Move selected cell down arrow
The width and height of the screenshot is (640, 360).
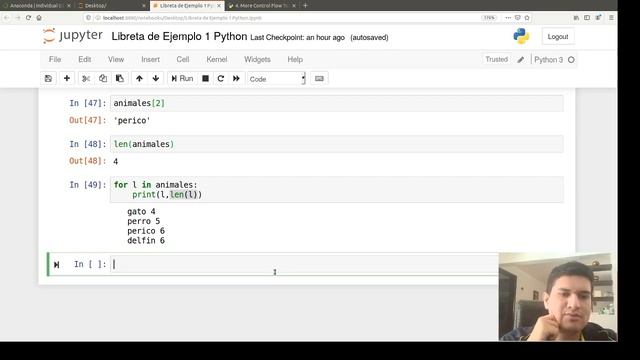156,78
